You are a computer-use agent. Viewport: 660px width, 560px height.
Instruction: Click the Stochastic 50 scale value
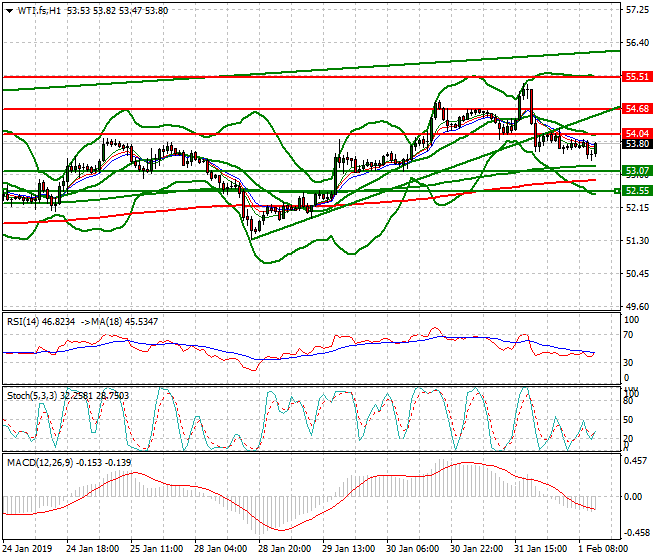pyautogui.click(x=628, y=420)
